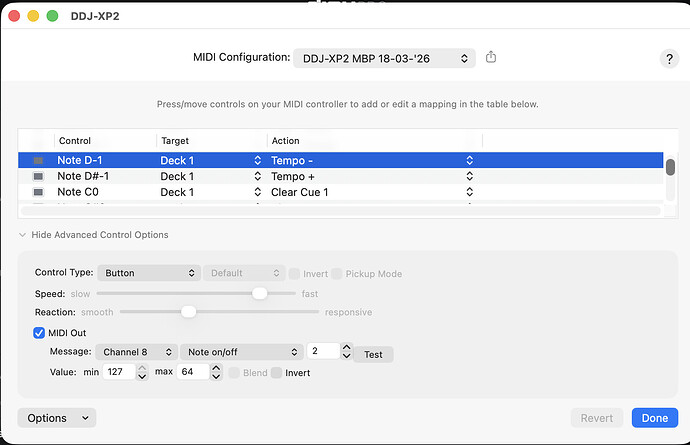This screenshot has width=690, height=445.
Task: Click the stepper beside note number 2
Action: (347, 351)
